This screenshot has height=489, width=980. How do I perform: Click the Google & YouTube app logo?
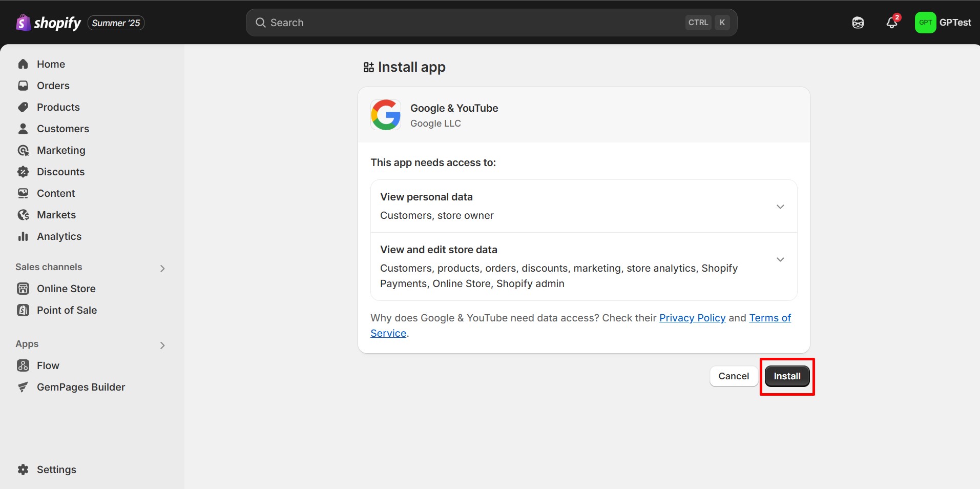point(386,115)
